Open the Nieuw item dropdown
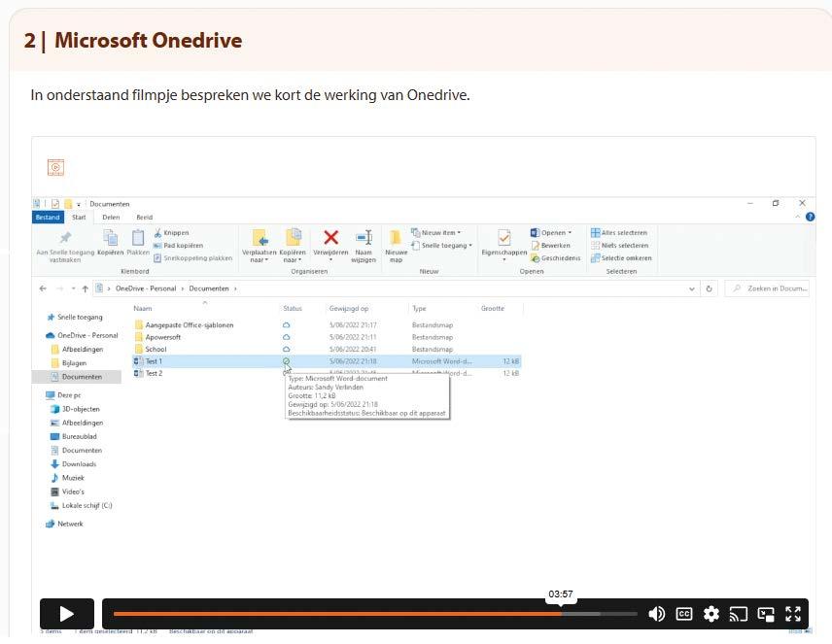This screenshot has height=644, width=832. click(436, 233)
